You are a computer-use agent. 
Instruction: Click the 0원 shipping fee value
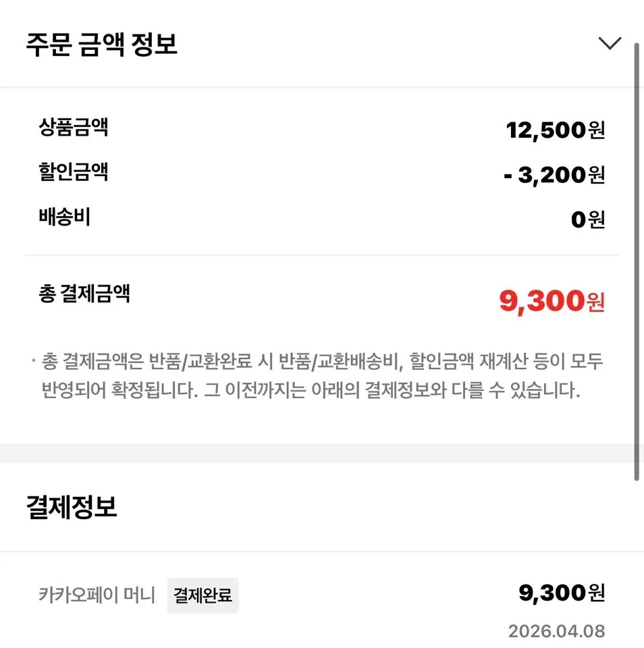[587, 219]
